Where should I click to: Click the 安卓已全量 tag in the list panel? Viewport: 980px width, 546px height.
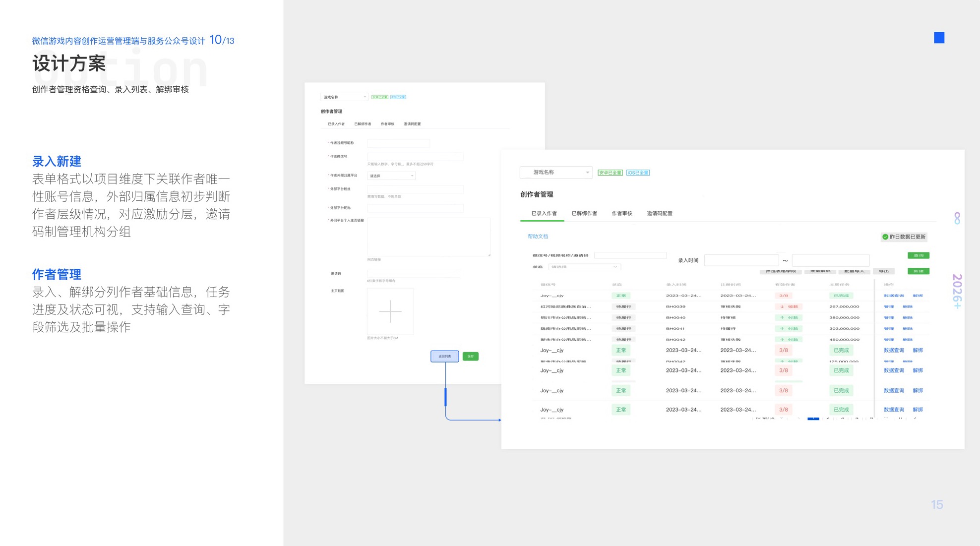coord(610,173)
